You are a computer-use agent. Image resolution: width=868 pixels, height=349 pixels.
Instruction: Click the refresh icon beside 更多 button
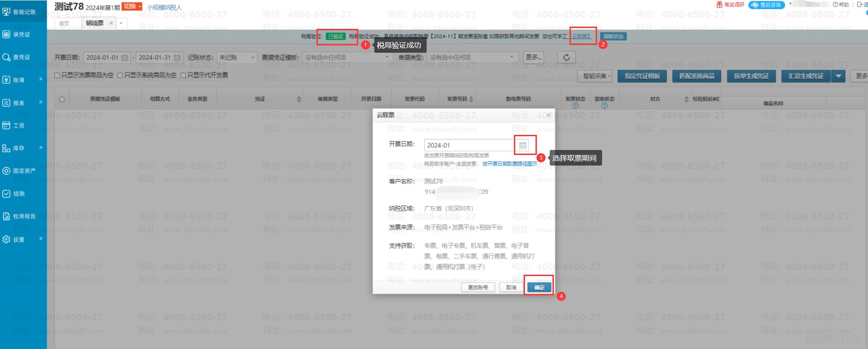point(566,57)
